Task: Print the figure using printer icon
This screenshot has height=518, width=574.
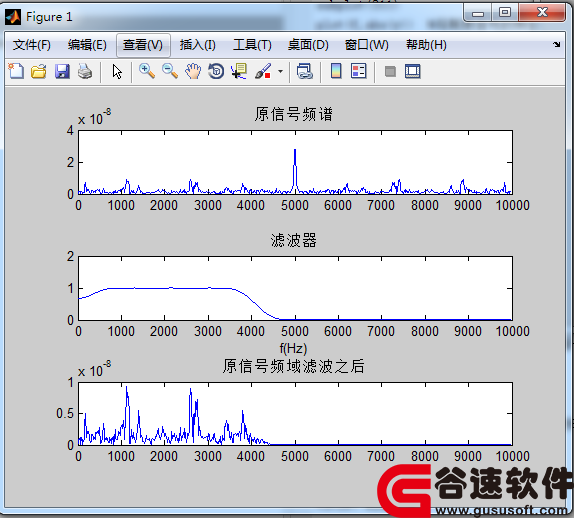Action: coord(85,71)
